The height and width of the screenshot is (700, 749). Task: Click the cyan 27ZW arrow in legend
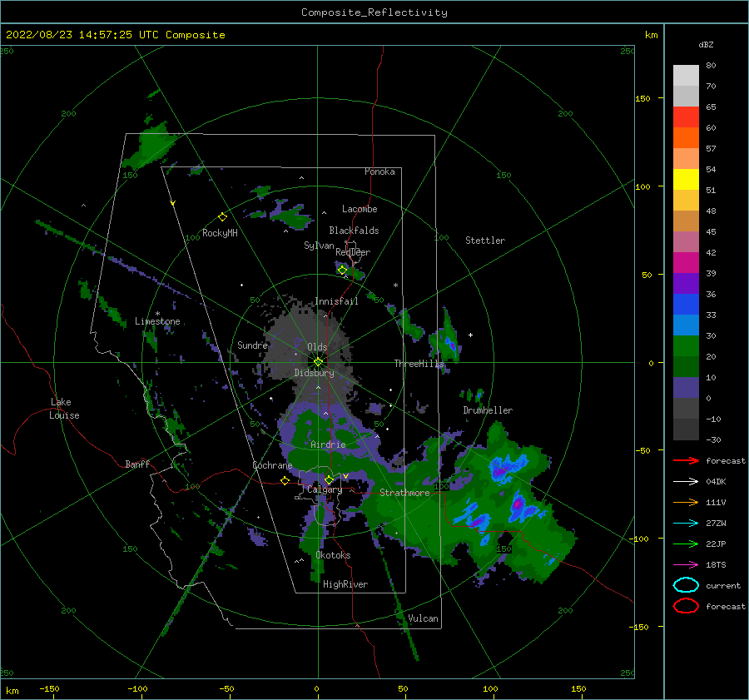coord(686,524)
